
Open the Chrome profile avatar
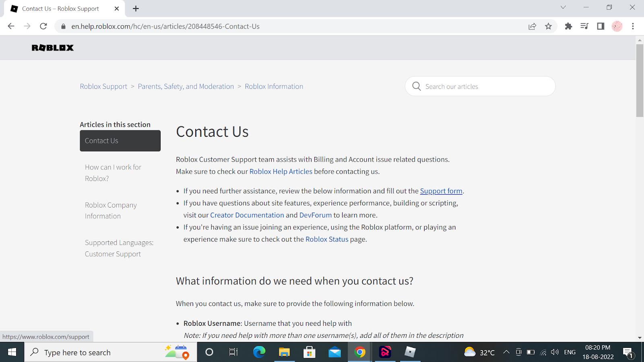point(617,26)
